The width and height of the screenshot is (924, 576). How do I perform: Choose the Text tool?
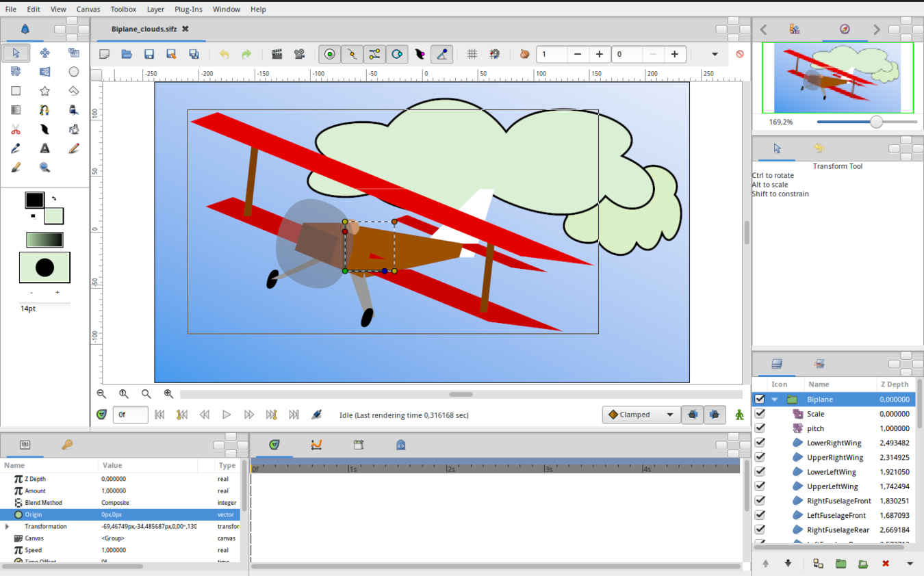click(x=44, y=148)
